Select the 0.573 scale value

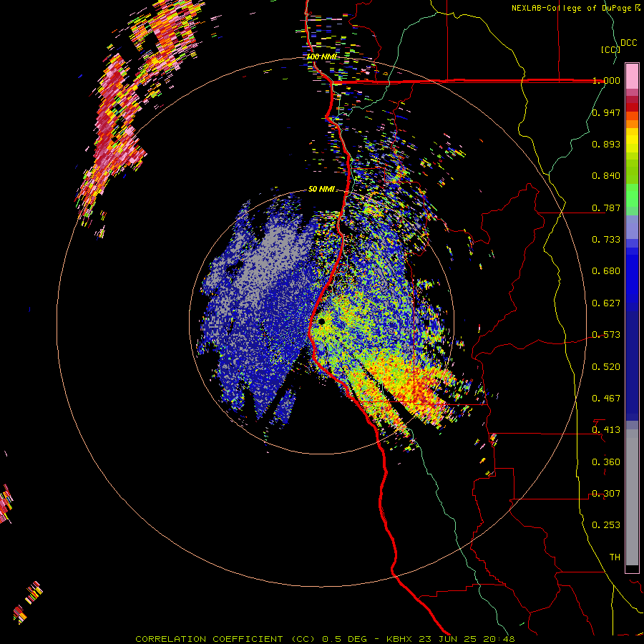point(606,335)
